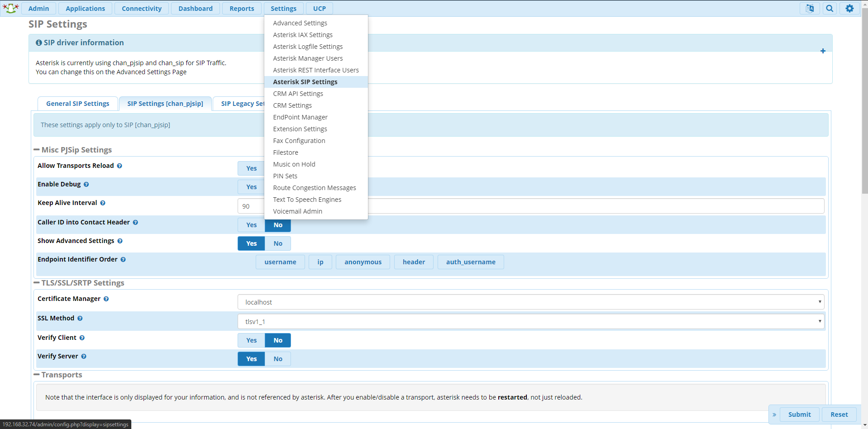Switch to General SIP Settings tab
Image resolution: width=868 pixels, height=429 pixels.
[x=77, y=104]
